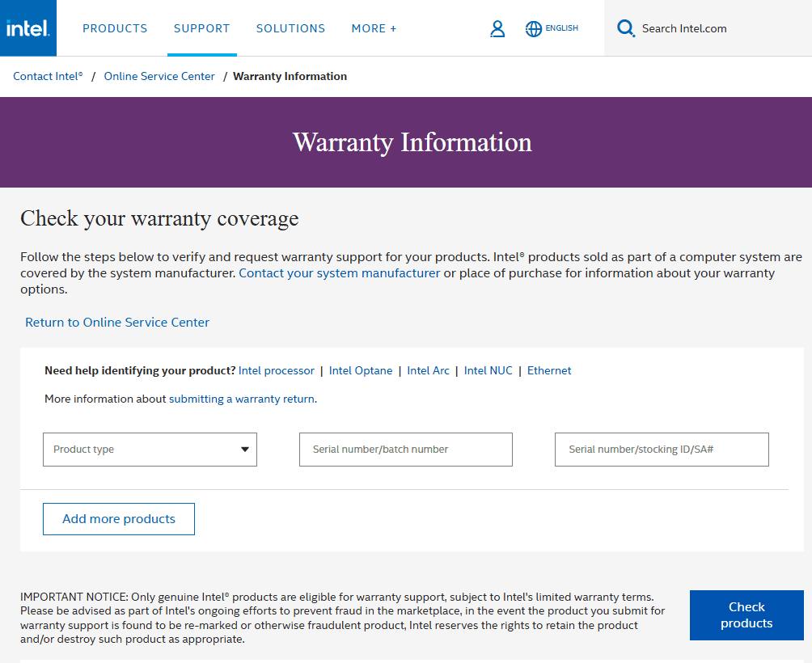Click the search magnifier icon
812x663 pixels.
tap(625, 28)
